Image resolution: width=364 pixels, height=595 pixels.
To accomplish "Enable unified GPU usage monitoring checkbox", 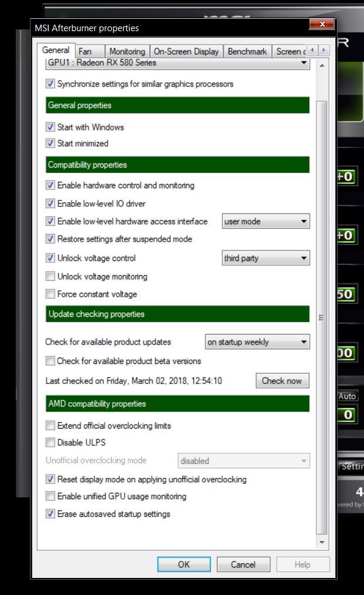I will [50, 496].
